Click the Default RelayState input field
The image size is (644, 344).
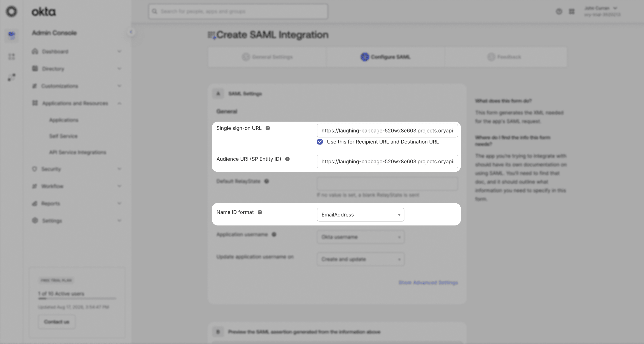click(387, 184)
